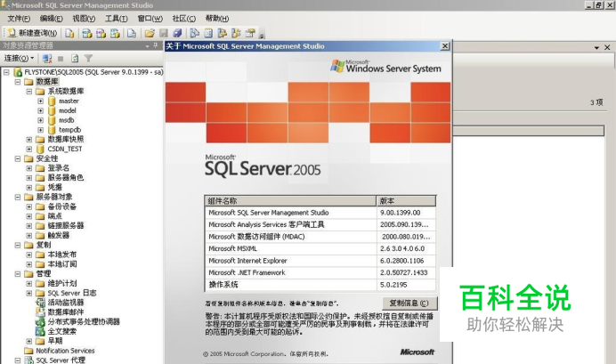Click the Disconnect icon in Object Explorer
The image size is (616, 364).
(x=47, y=59)
